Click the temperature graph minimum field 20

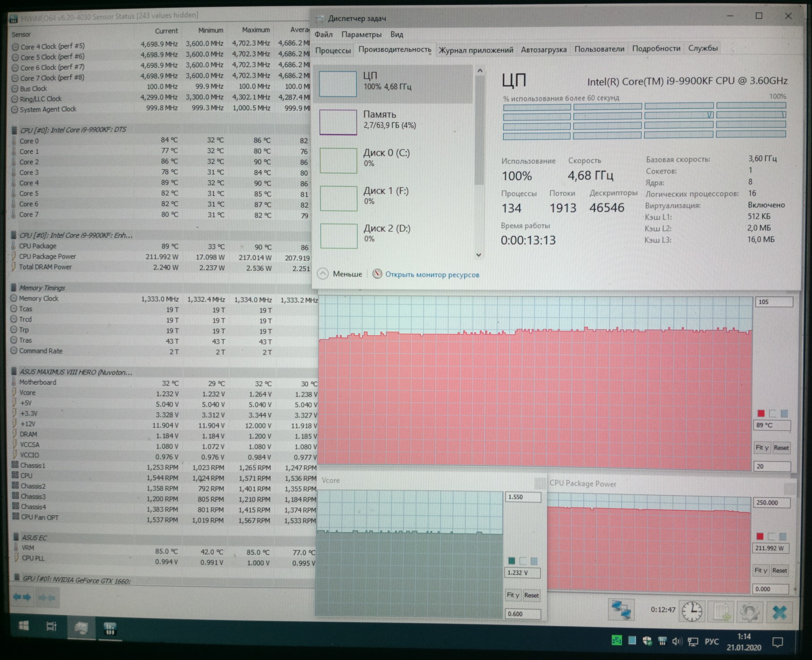click(772, 466)
